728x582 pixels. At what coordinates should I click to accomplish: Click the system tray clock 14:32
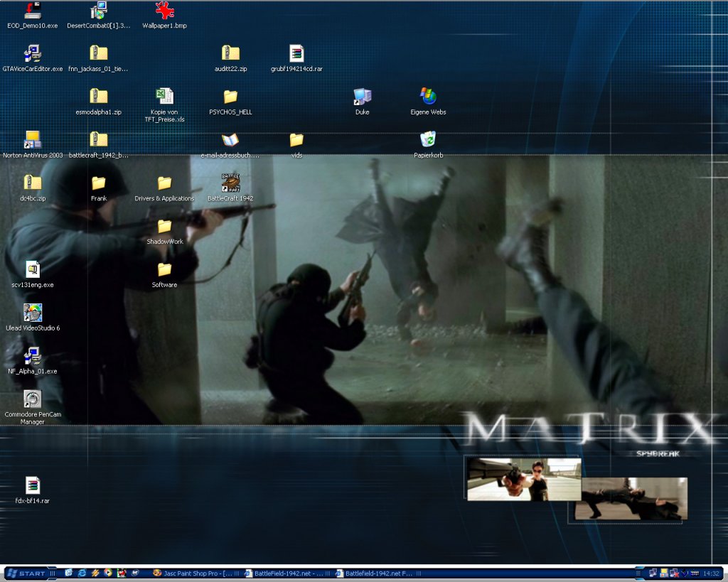pyautogui.click(x=711, y=573)
